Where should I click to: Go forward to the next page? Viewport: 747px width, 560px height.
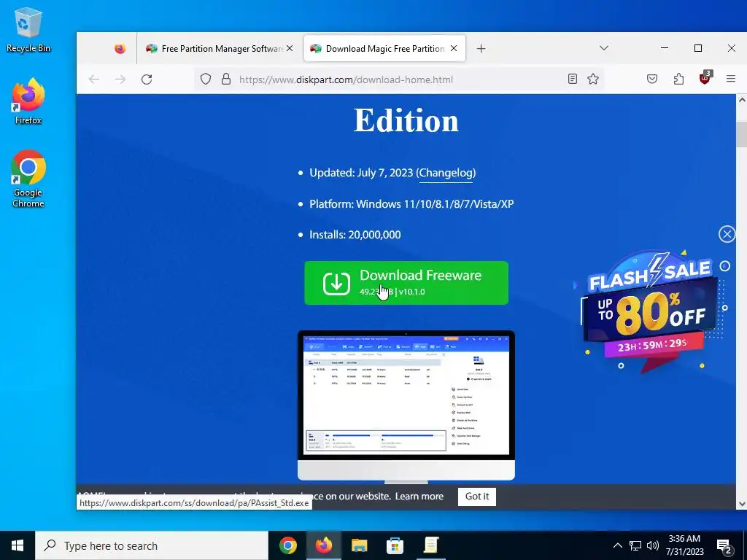(120, 79)
